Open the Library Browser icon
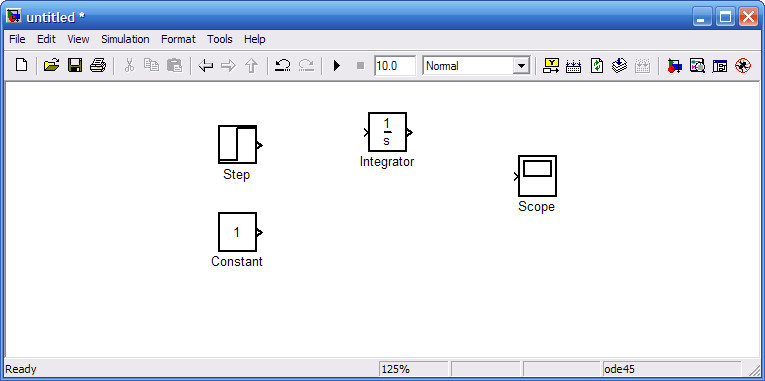Screen dimensions: 765x381 point(674,65)
